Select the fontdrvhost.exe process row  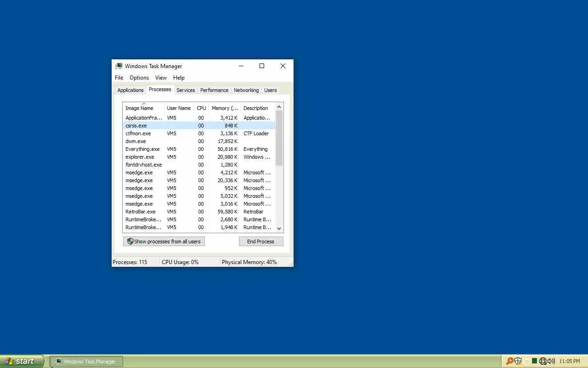pos(199,165)
